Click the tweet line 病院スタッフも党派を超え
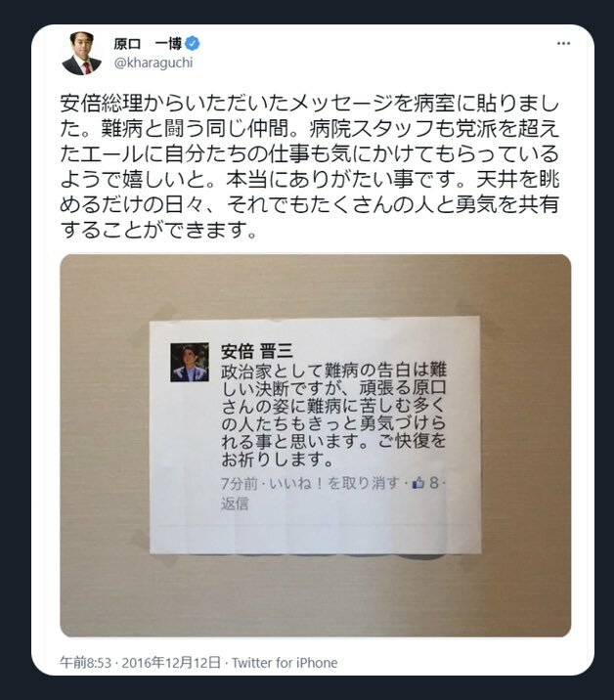Viewport: 614px width, 700px height. (x=434, y=129)
